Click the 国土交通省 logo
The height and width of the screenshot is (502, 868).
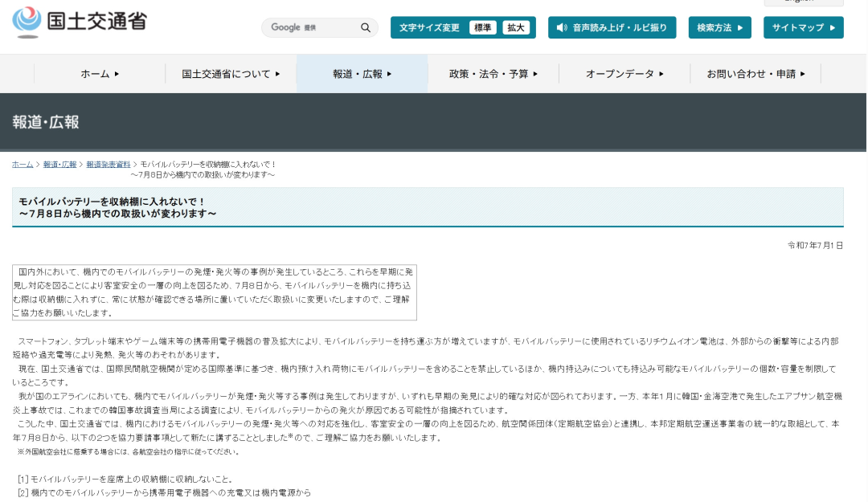(80, 22)
